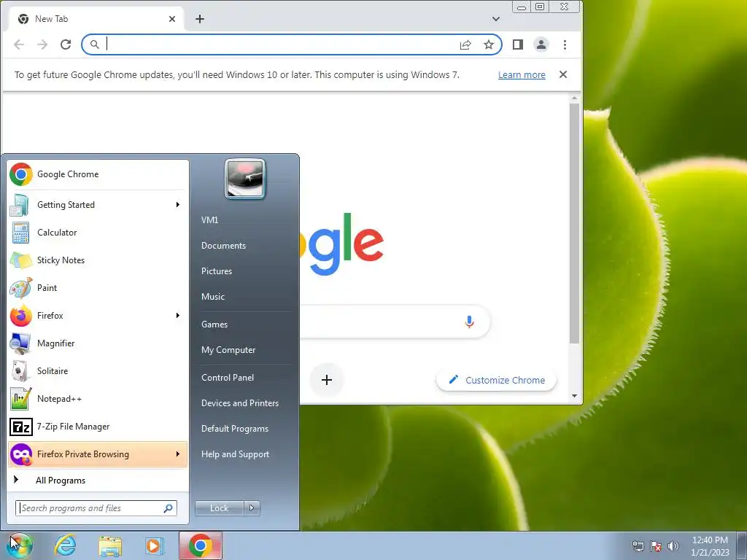The image size is (747, 560).
Task: Add a new shortcut with plus button
Action: [327, 380]
